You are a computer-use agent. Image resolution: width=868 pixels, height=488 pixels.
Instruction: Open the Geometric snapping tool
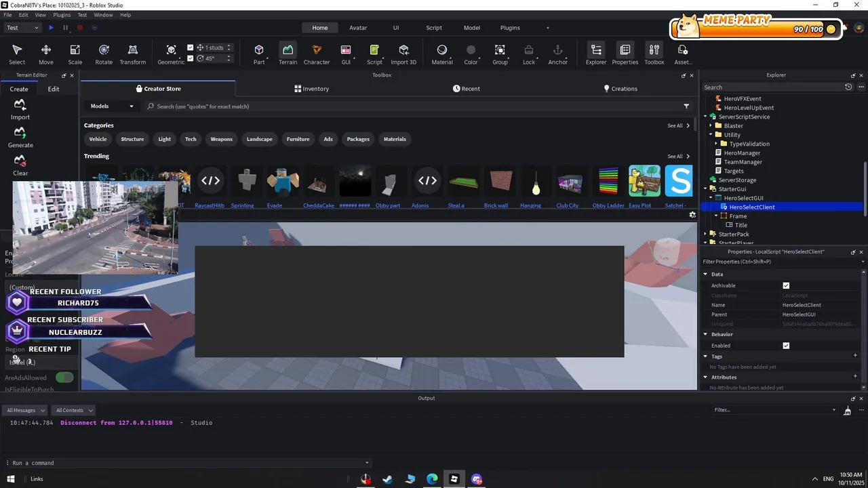pyautogui.click(x=171, y=54)
